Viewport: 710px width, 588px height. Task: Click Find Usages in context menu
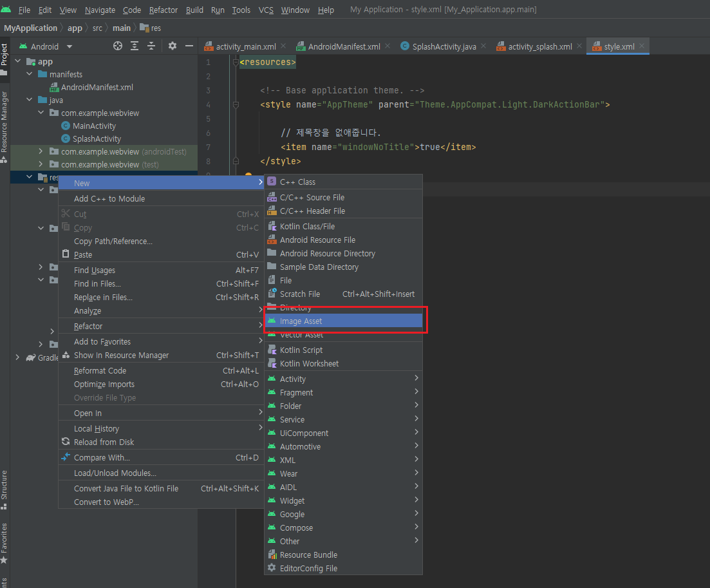[x=161, y=270]
